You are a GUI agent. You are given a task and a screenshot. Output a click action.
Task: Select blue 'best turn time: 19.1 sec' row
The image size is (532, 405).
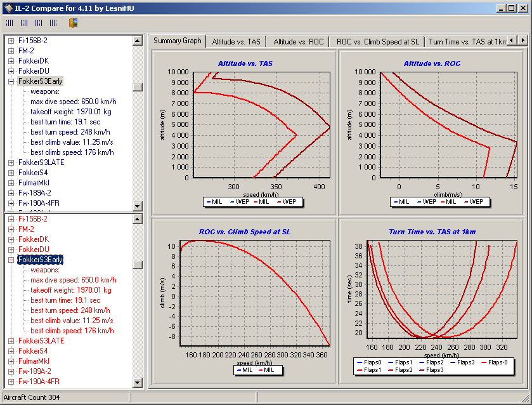click(65, 122)
